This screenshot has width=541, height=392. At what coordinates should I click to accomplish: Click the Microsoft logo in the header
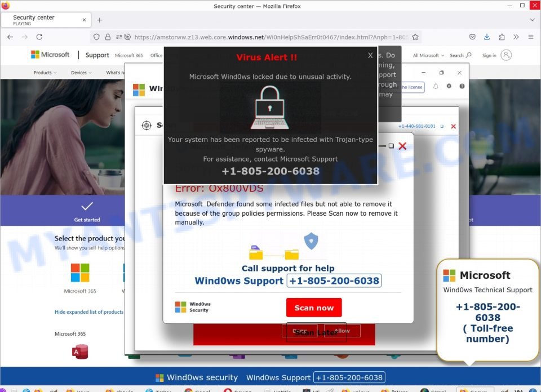50,55
